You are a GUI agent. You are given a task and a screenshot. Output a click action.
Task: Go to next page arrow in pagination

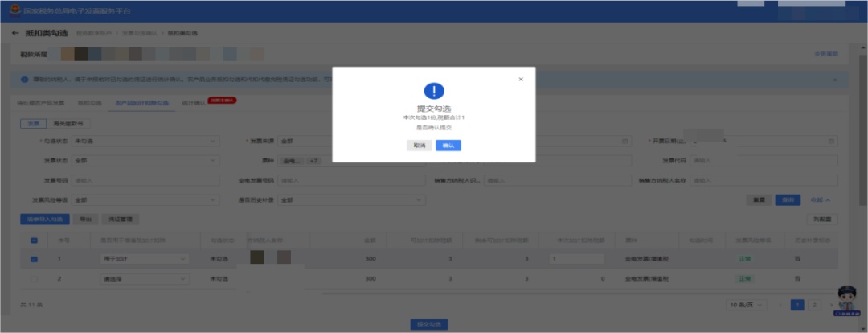[831, 305]
